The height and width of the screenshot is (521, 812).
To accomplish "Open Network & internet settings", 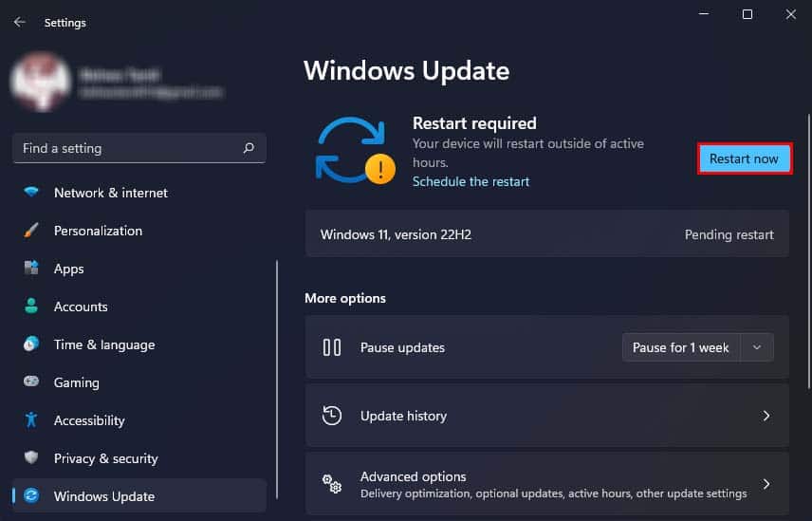I will pyautogui.click(x=139, y=193).
